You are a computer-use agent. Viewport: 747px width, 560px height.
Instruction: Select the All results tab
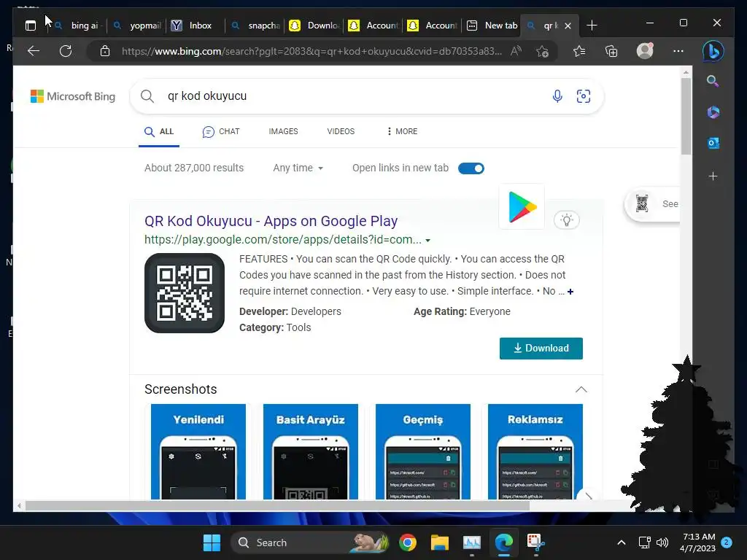[x=159, y=131]
